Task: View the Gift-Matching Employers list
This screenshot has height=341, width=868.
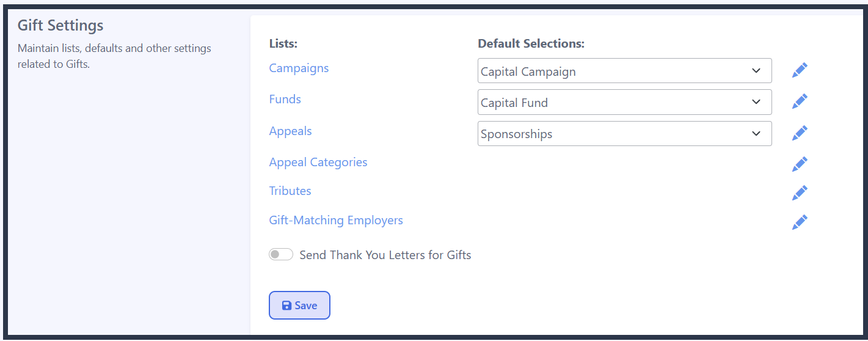Action: [x=336, y=220]
